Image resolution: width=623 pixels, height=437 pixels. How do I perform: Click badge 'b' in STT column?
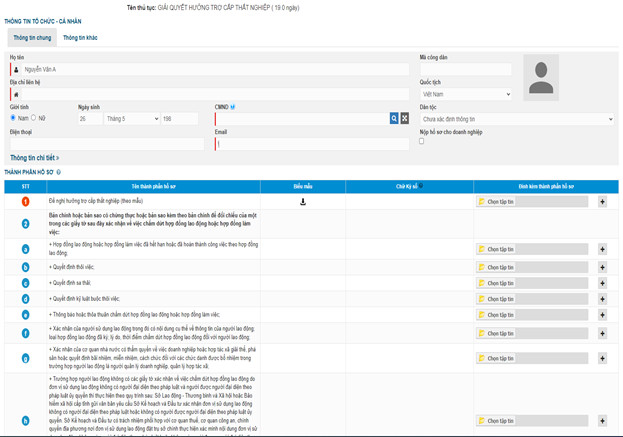pyautogui.click(x=25, y=267)
